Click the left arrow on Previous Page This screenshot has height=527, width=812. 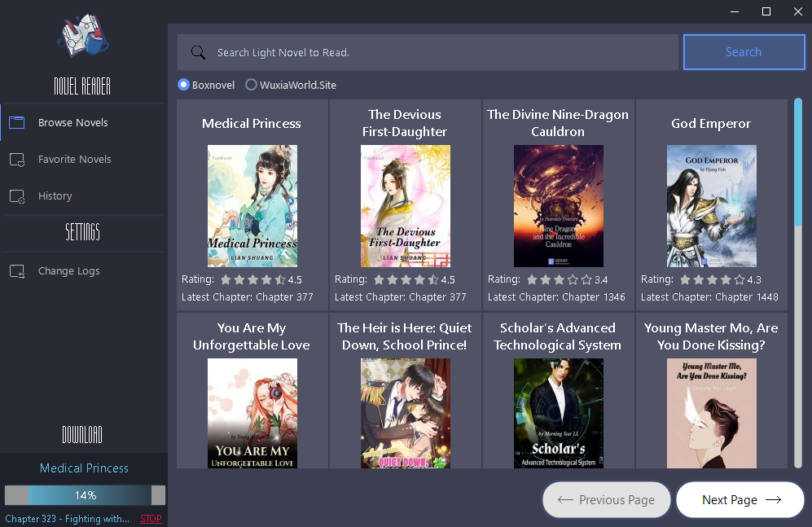click(564, 500)
